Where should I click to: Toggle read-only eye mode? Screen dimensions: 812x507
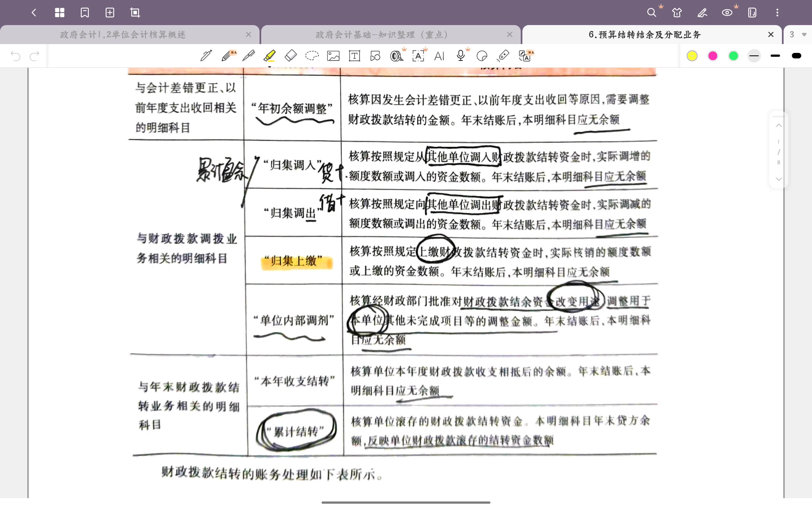pos(727,13)
